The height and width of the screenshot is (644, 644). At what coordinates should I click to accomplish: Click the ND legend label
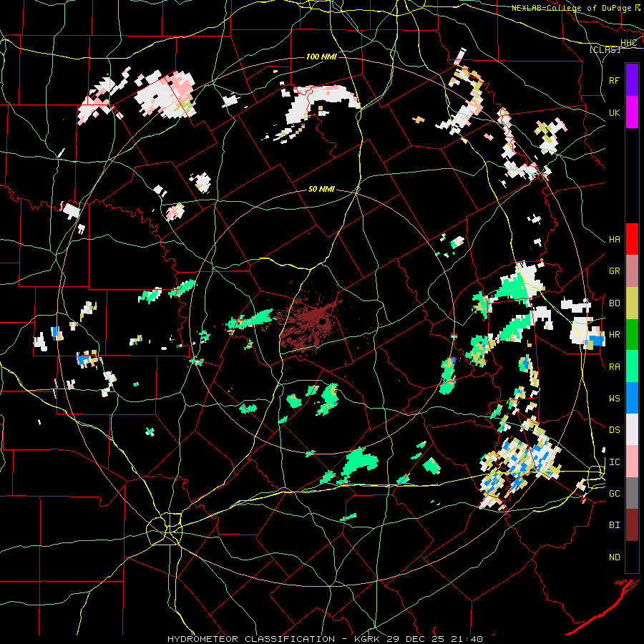click(x=614, y=557)
